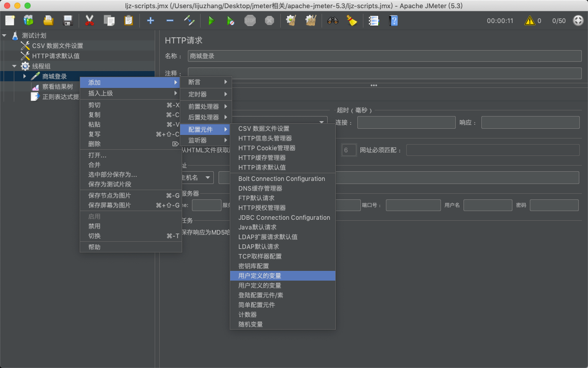Choose 复制 from context menu
This screenshot has width=588, height=368.
click(x=131, y=115)
